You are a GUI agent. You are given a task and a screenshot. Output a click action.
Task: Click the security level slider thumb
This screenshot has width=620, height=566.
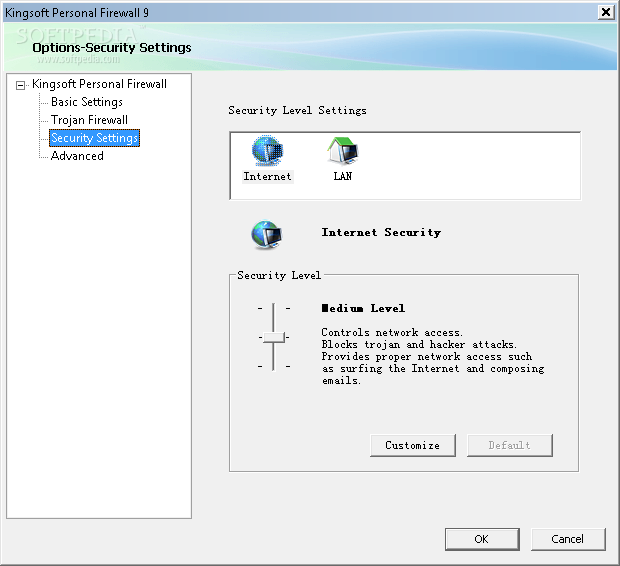[x=274, y=337]
